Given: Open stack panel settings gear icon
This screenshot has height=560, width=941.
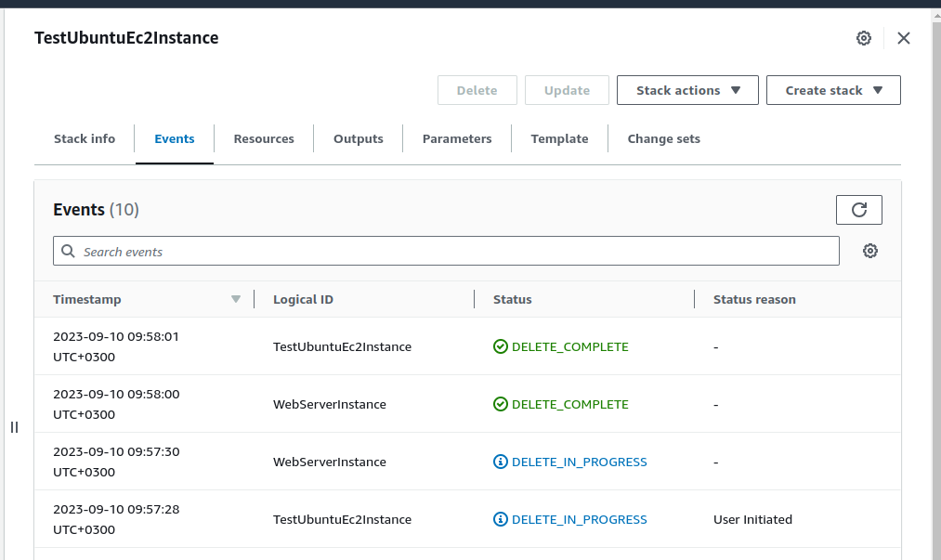Looking at the screenshot, I should pyautogui.click(x=864, y=38).
